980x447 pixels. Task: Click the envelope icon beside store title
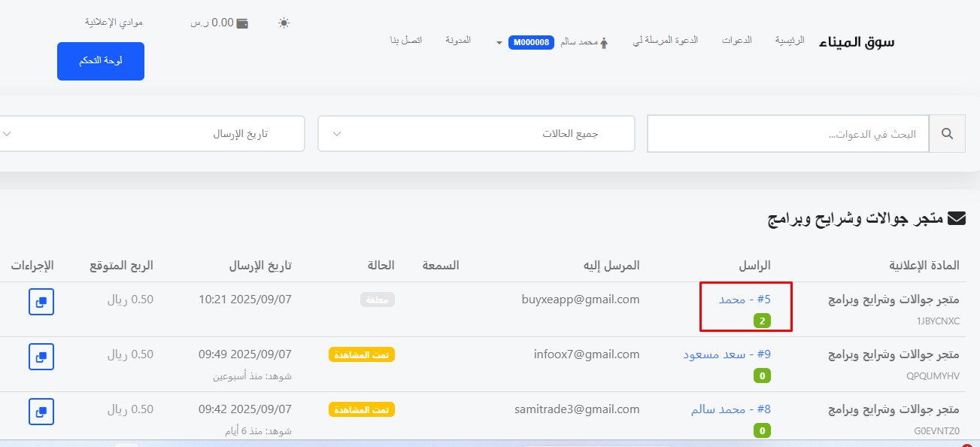[x=956, y=219]
